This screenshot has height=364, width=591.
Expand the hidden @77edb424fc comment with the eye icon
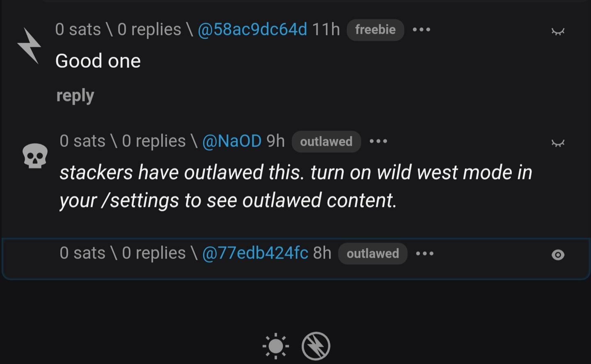[558, 255]
